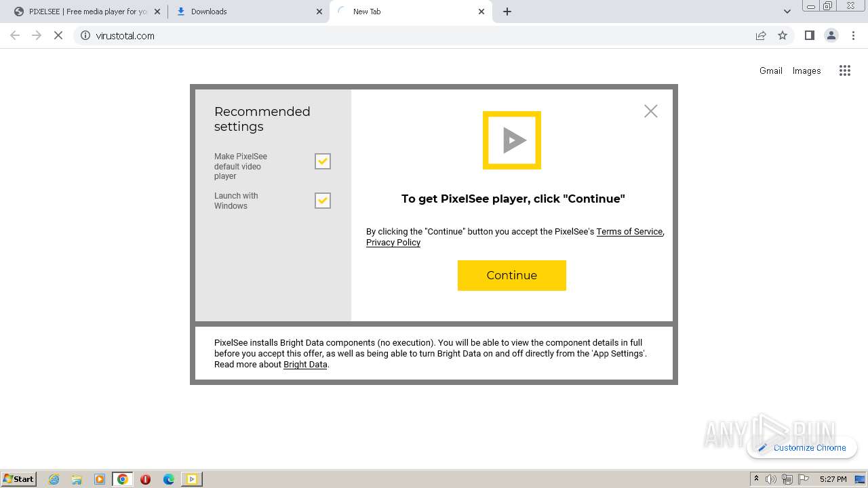Open the Images link
868x488 pixels.
click(807, 71)
